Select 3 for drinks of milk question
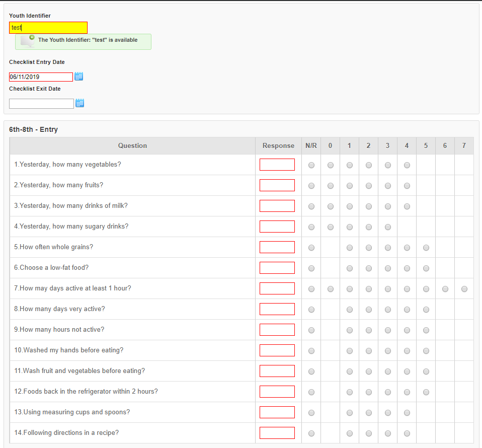Screen dimensions: 482x448 [x=388, y=206]
